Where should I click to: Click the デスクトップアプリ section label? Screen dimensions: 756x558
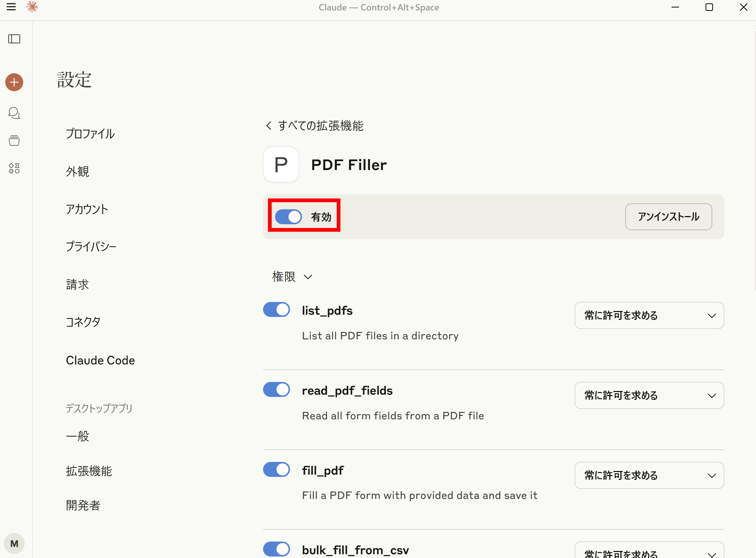(x=99, y=408)
